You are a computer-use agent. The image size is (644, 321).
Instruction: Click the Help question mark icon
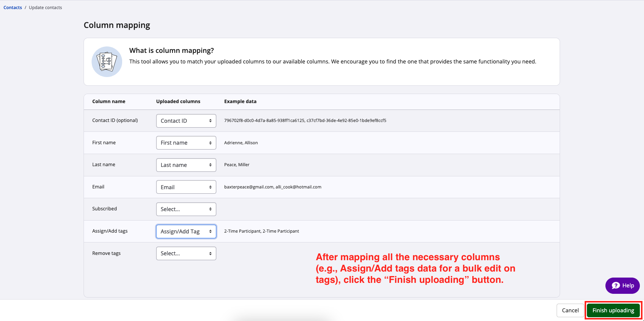616,286
